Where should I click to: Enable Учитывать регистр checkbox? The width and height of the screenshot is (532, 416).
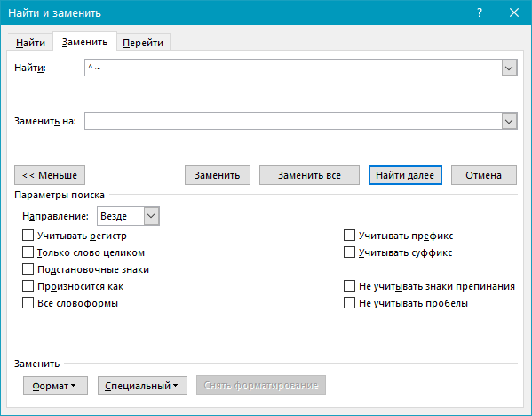pyautogui.click(x=28, y=236)
